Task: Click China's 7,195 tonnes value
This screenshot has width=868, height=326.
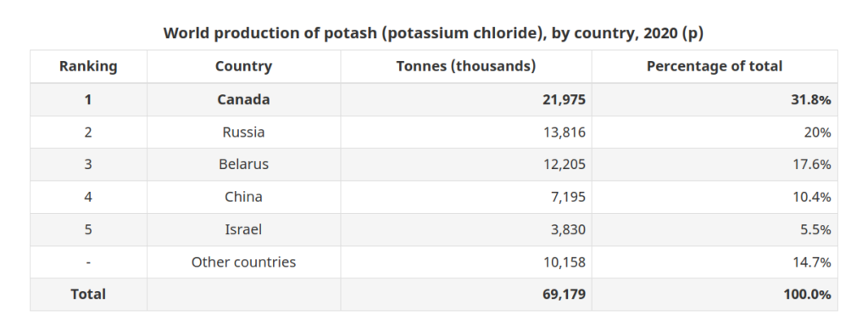Action: [568, 197]
